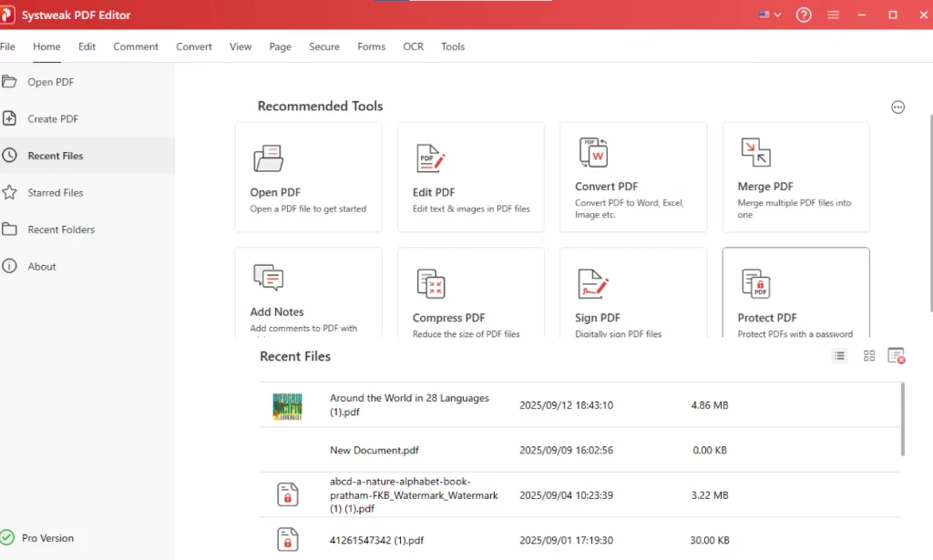Open the Help menu in the title bar
Screen dimensions: 933x560
(x=803, y=15)
